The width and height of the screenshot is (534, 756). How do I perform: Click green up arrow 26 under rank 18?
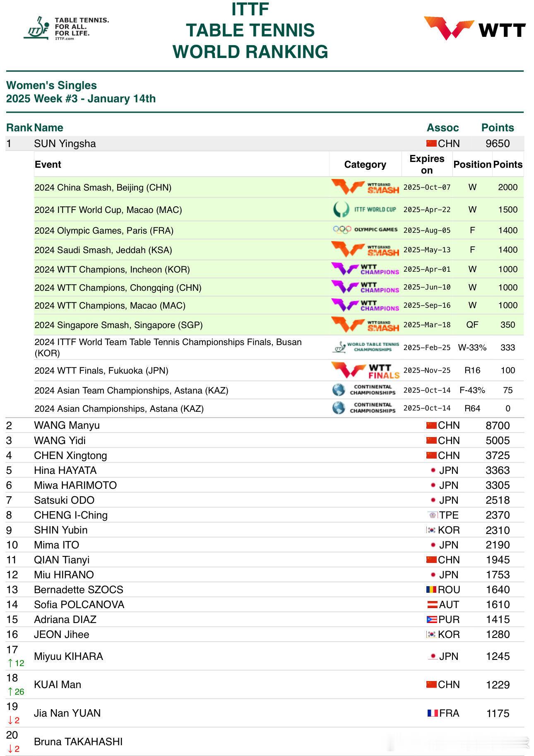pos(16,692)
